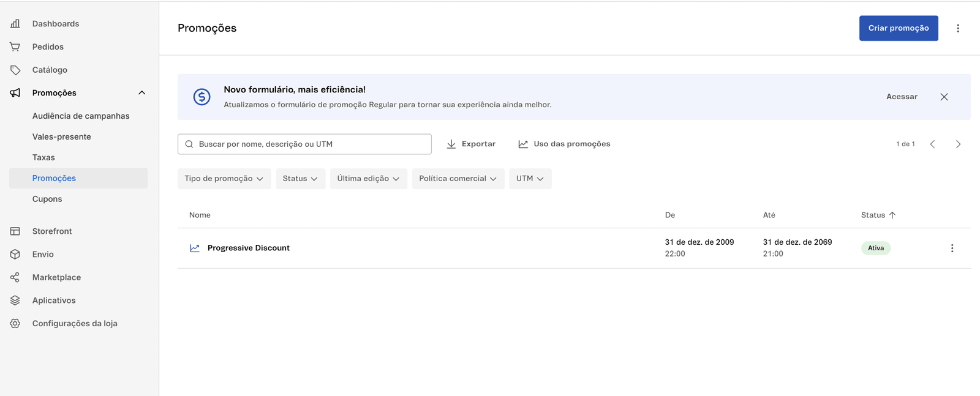Select the highlighted Promoções submenu item

point(78,178)
